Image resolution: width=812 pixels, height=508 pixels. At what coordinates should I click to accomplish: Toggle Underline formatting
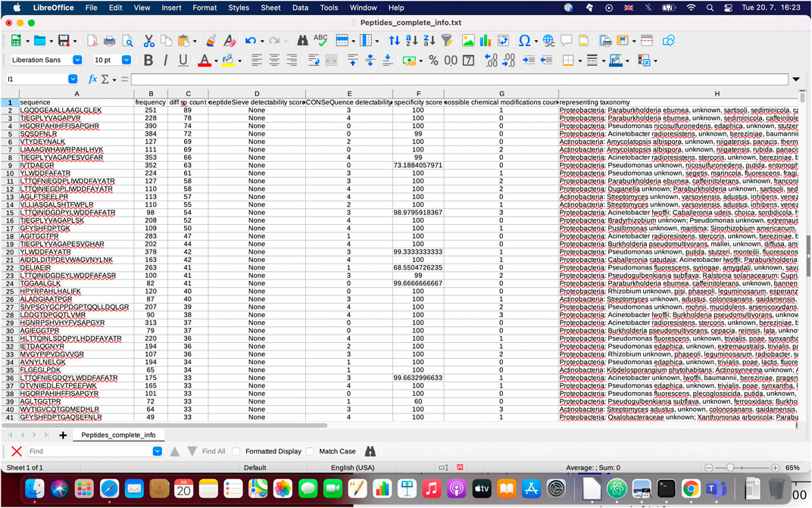183,61
